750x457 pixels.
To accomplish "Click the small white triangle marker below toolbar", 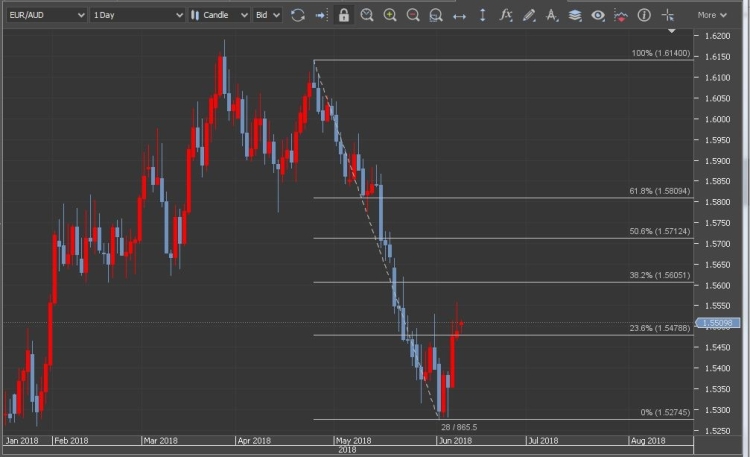I will [x=672, y=31].
